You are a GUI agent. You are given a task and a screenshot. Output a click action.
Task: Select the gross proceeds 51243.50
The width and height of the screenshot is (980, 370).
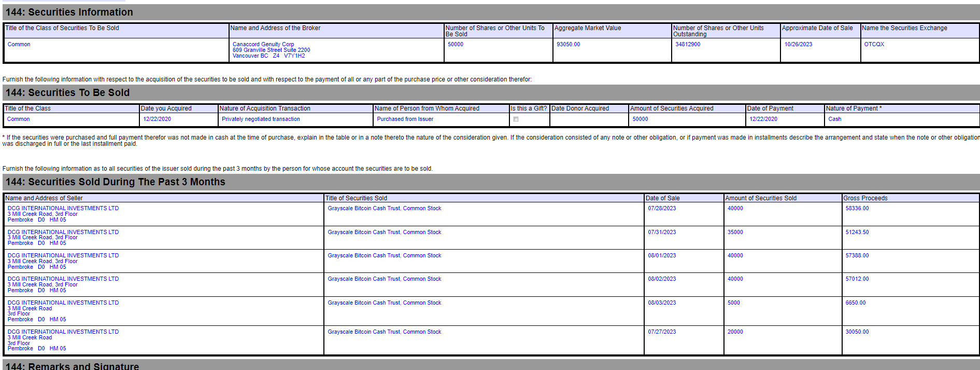point(857,232)
